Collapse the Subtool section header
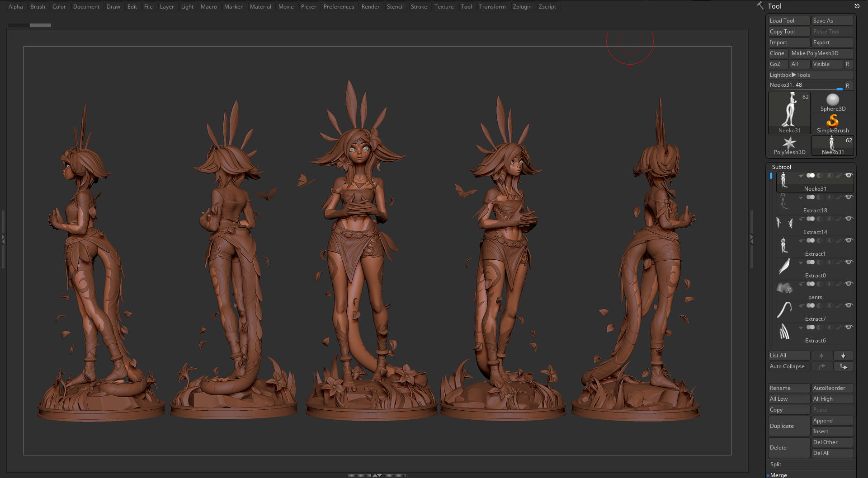868x478 pixels. 781,167
